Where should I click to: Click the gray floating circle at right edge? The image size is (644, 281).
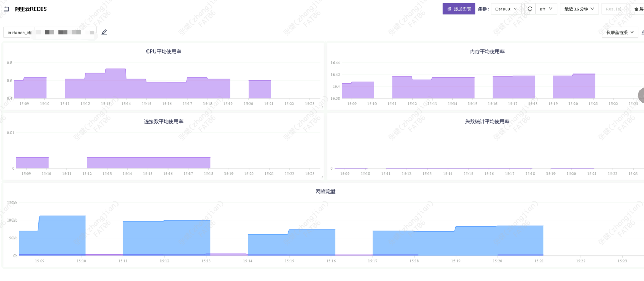[x=641, y=95]
